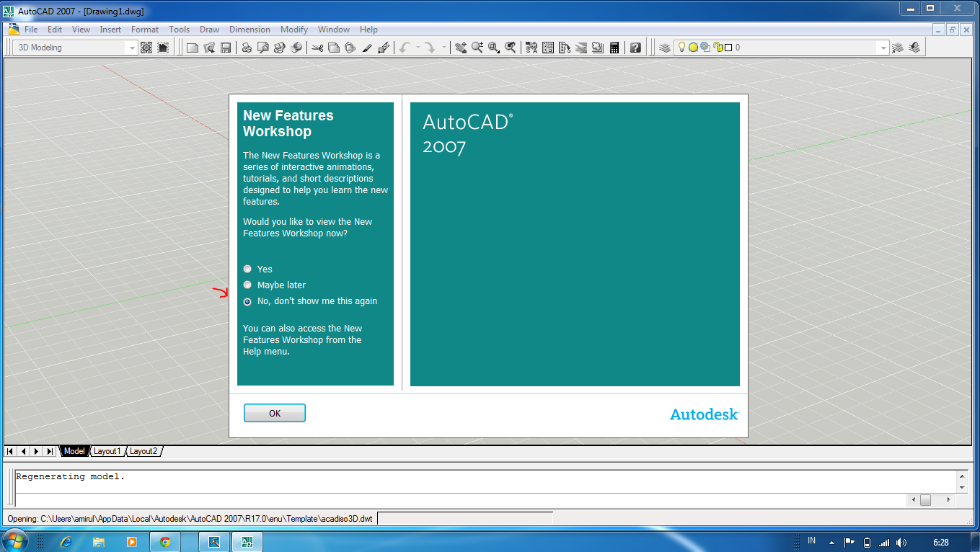
Task: Click the My Workspace house icon
Action: click(163, 48)
